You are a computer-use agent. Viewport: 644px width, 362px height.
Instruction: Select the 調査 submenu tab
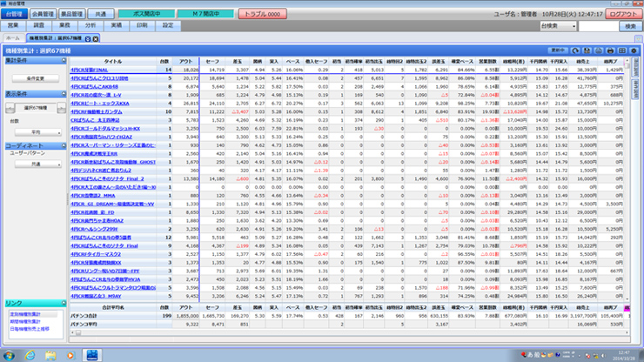coord(39,25)
